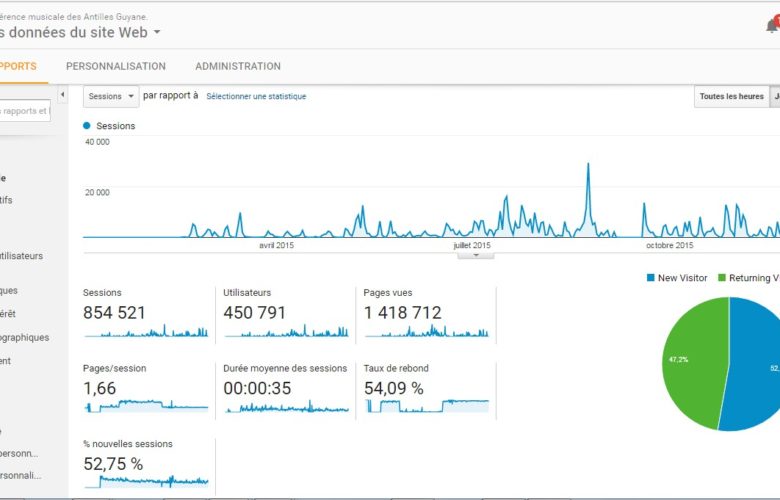Open the Rapports tab
The height and width of the screenshot is (500, 780).
pos(18,66)
